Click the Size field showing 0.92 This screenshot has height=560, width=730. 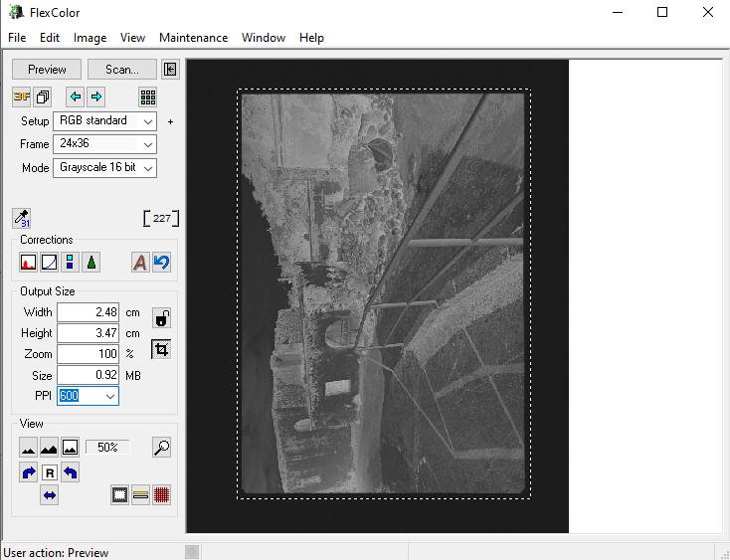pyautogui.click(x=88, y=375)
